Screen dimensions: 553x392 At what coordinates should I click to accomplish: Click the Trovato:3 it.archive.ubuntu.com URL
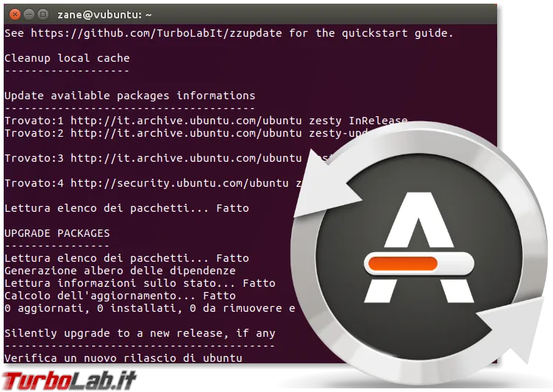184,158
